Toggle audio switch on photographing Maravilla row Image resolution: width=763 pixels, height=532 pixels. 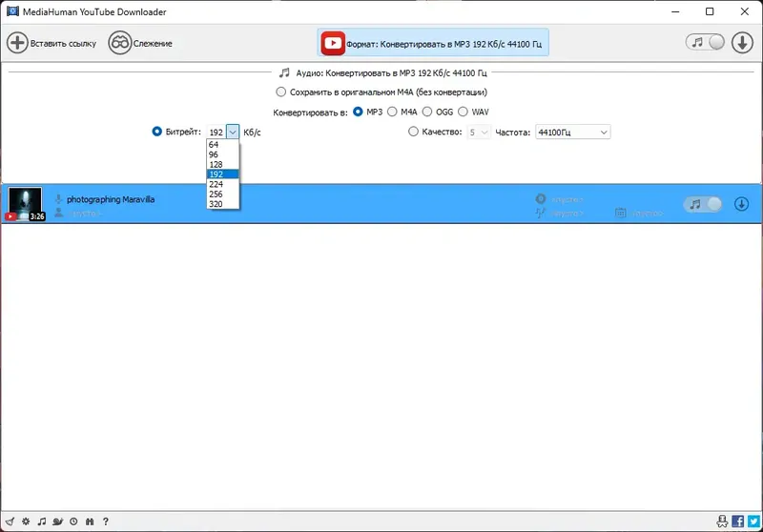703,204
